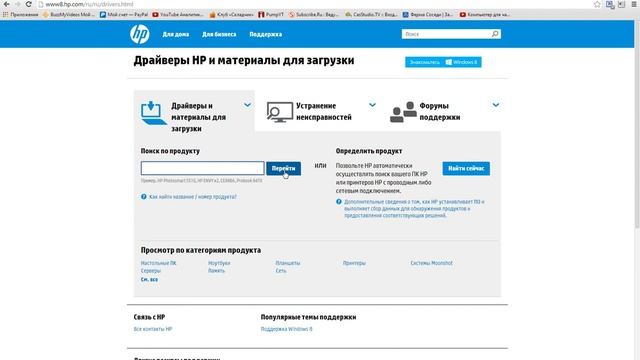The height and width of the screenshot is (360, 640).
Task: Expand the 'Драйверы и материалы для загрузки' chevron
Action: pyautogui.click(x=247, y=105)
